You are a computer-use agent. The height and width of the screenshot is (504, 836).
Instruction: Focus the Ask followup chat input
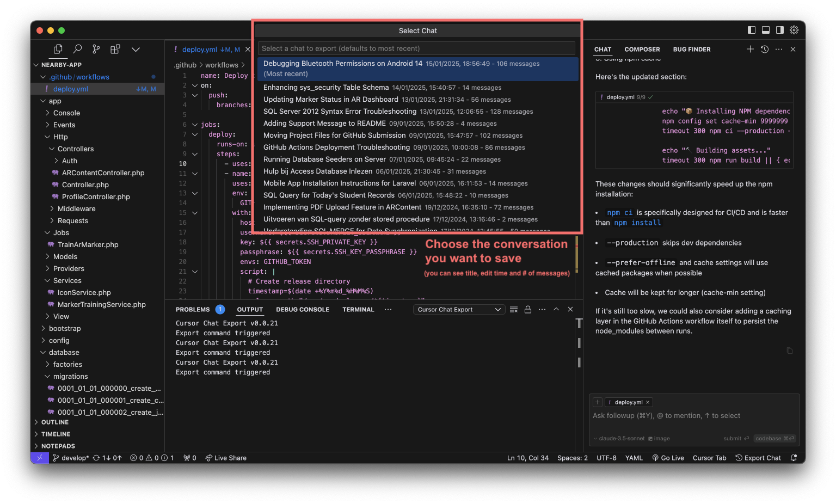694,416
